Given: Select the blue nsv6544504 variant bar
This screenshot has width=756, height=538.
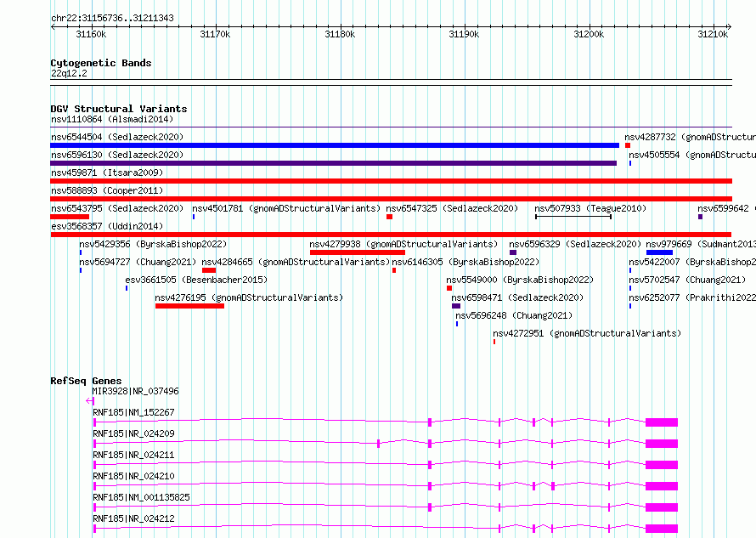Looking at the screenshot, I should coord(335,145).
